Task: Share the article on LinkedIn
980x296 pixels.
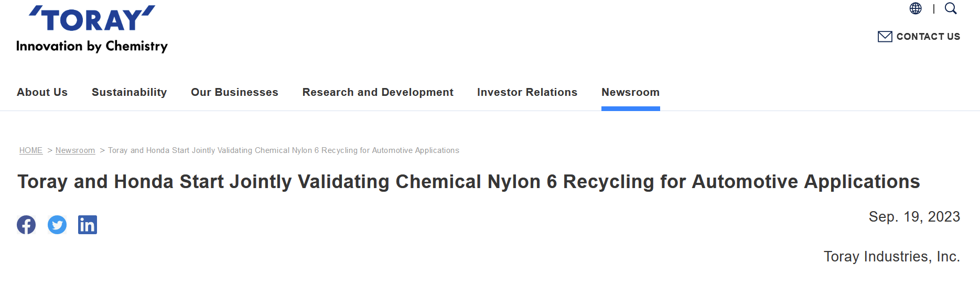Action: tap(88, 225)
